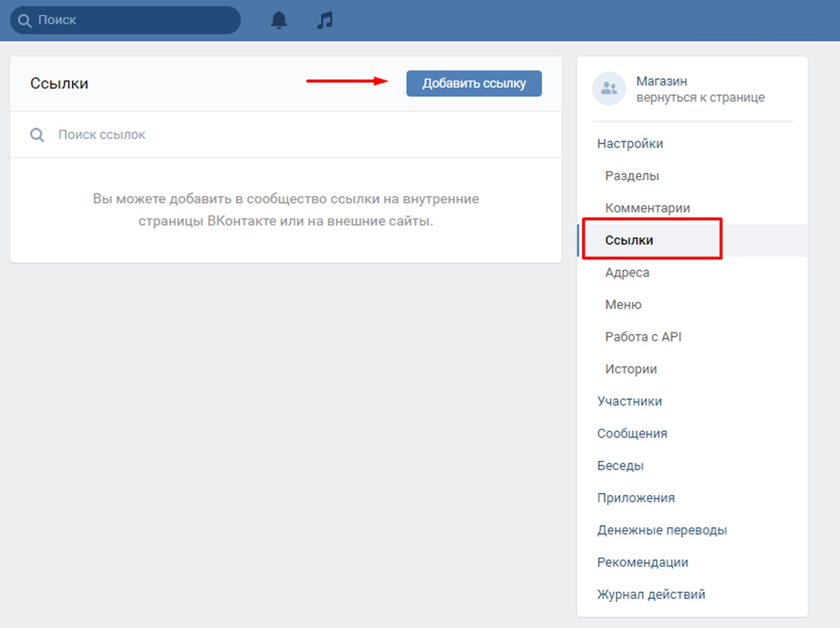Open the Адреса settings page

coord(627,272)
